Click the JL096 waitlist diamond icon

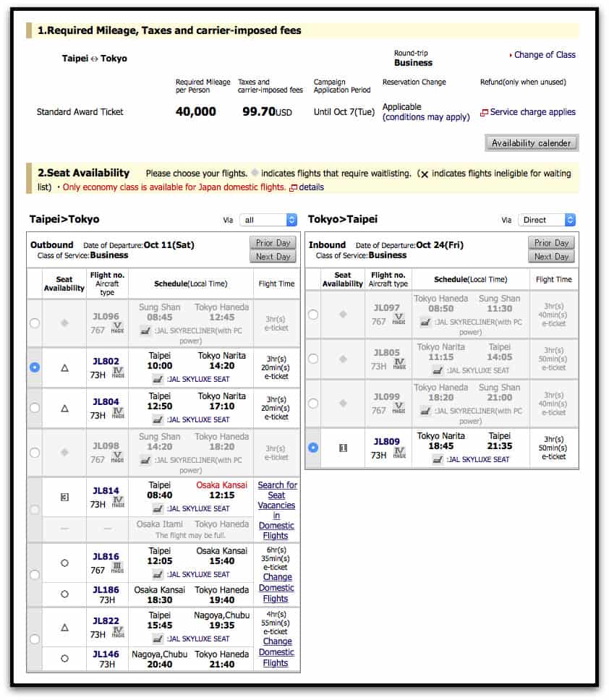65,323
